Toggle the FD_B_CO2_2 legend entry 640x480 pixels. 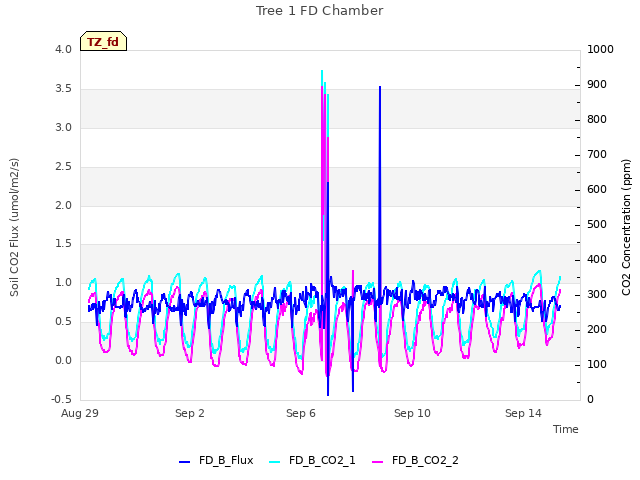pyautogui.click(x=416, y=460)
